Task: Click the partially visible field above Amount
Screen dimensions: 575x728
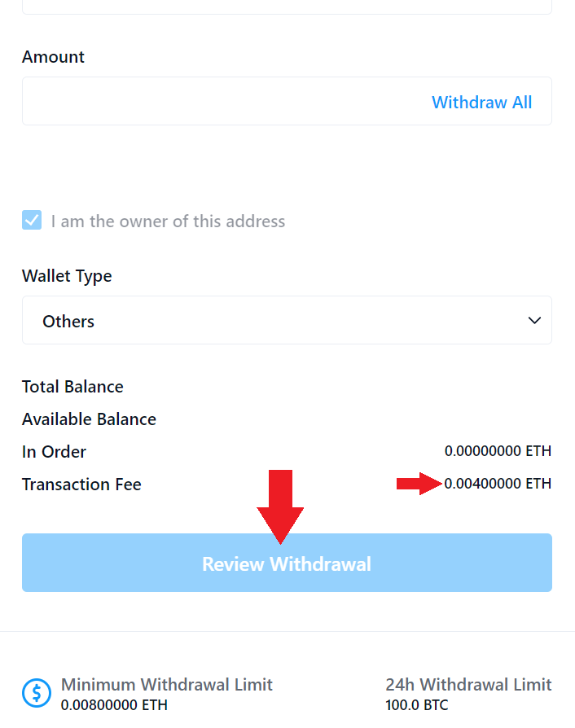Action: pos(287,6)
